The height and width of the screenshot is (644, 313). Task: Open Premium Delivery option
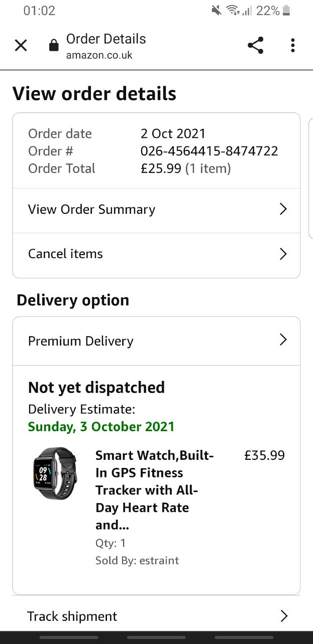[x=81, y=341]
